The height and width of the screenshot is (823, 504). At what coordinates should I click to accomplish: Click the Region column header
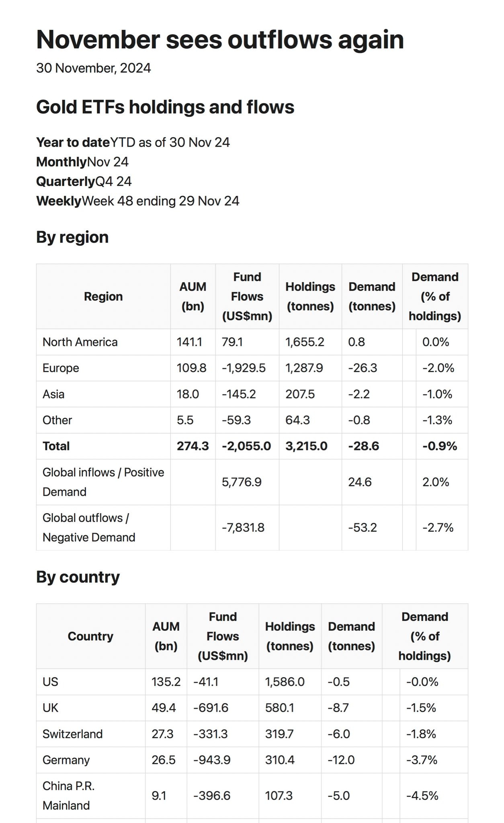click(103, 297)
